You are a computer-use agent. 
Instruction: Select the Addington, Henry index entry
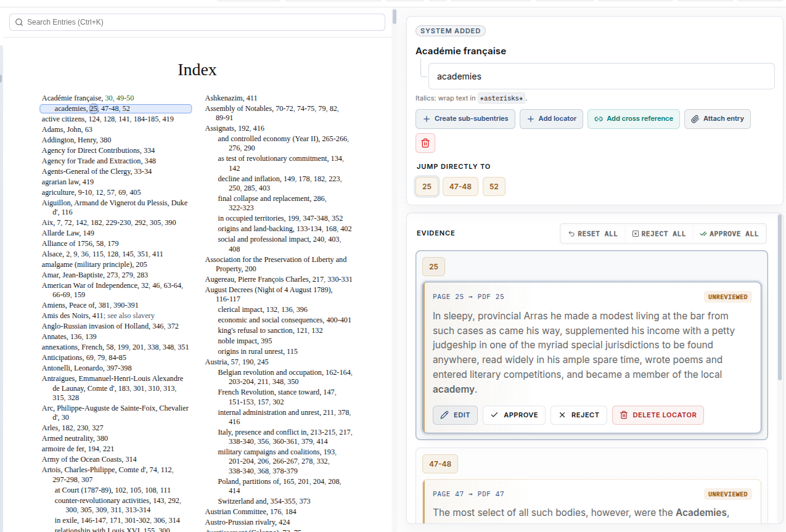pyautogui.click(x=76, y=140)
